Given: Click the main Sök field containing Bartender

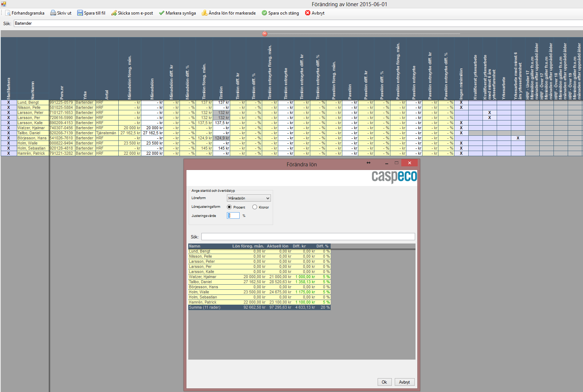Looking at the screenshot, I should pyautogui.click(x=298, y=23).
